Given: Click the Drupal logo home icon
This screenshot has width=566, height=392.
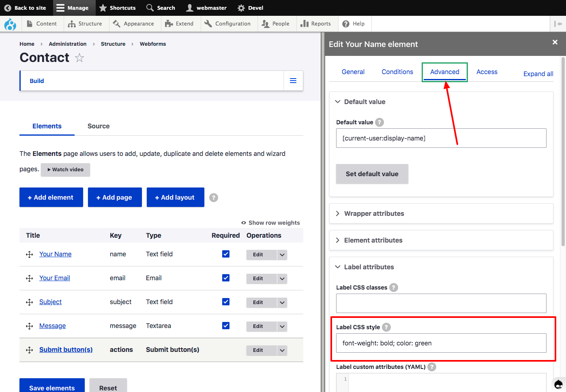Looking at the screenshot, I should coord(10,24).
